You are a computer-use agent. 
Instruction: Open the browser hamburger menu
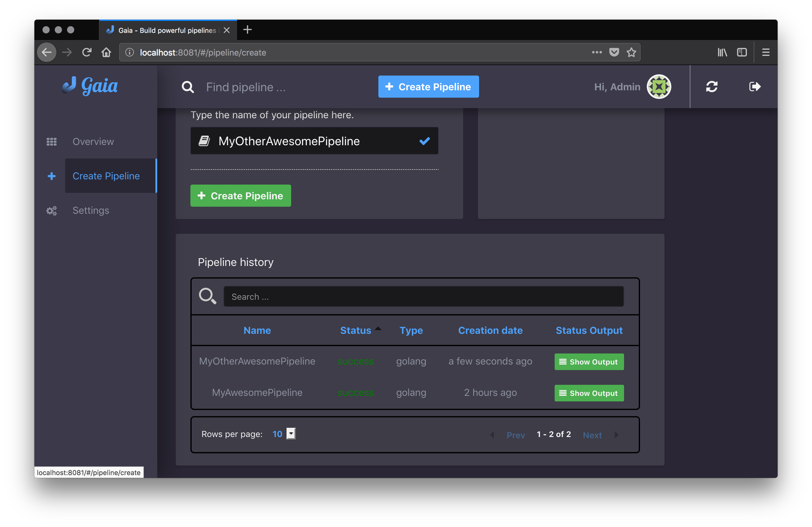(766, 52)
